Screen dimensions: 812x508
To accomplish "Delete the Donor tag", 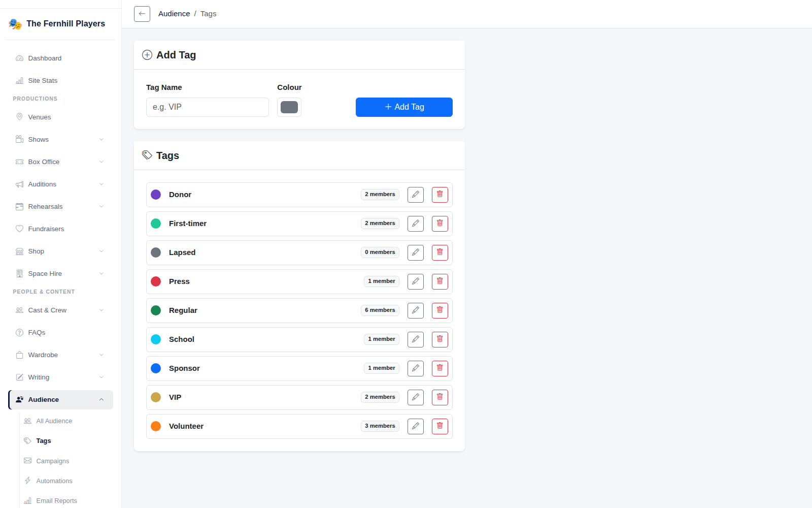I will (440, 195).
